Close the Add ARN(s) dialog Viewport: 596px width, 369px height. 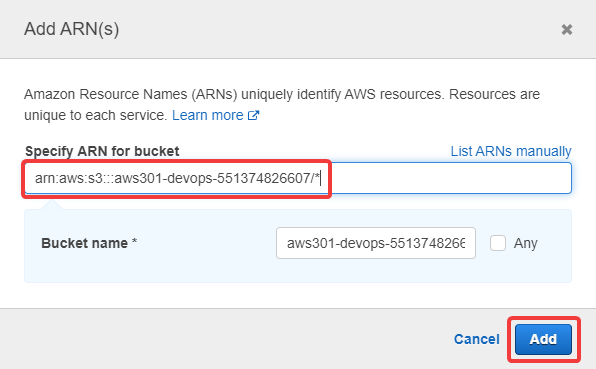pyautogui.click(x=567, y=29)
